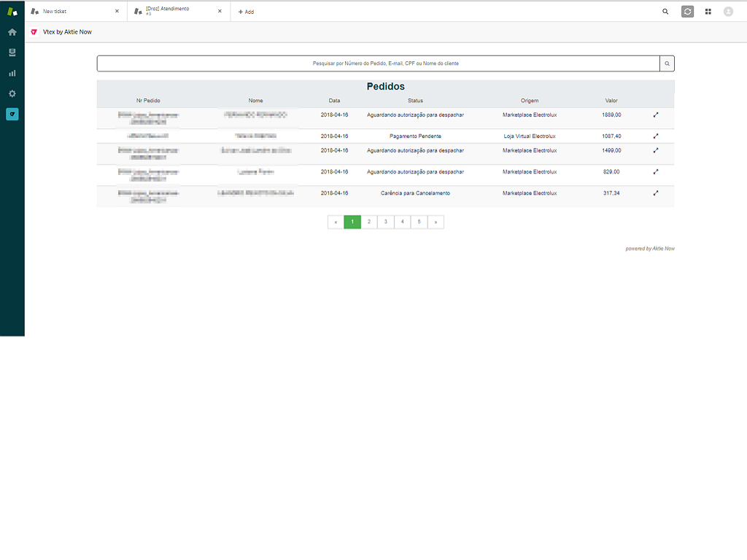Click the top bar search icon

click(x=665, y=12)
